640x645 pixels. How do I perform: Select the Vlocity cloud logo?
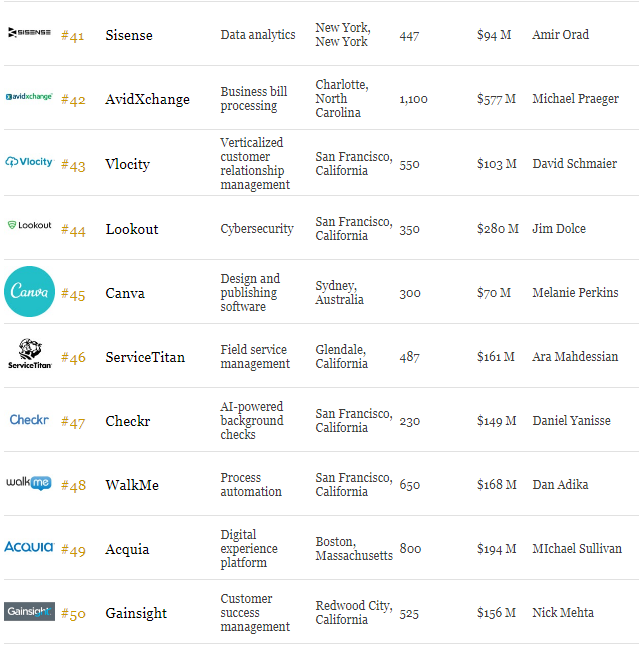pos(29,162)
